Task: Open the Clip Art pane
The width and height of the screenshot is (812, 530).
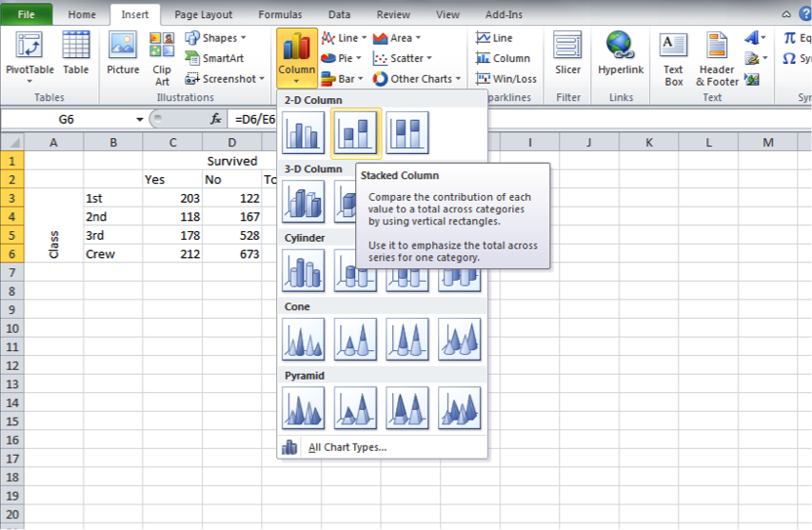Action: pos(162,57)
